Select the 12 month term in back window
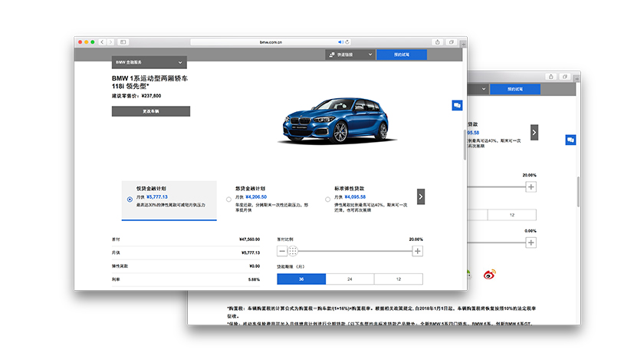 (512, 215)
